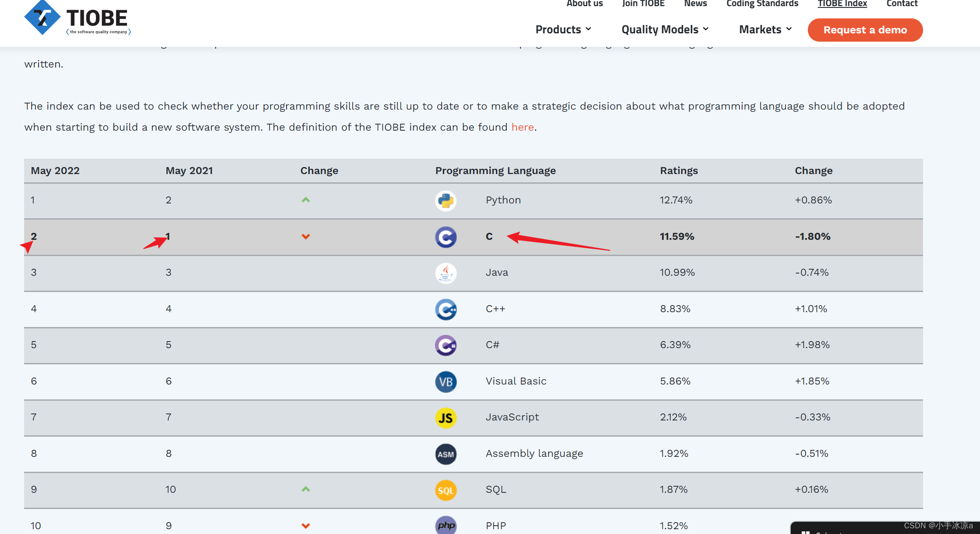Click the Java coffee cup icon
Image resolution: width=980 pixels, height=534 pixels.
(x=446, y=273)
